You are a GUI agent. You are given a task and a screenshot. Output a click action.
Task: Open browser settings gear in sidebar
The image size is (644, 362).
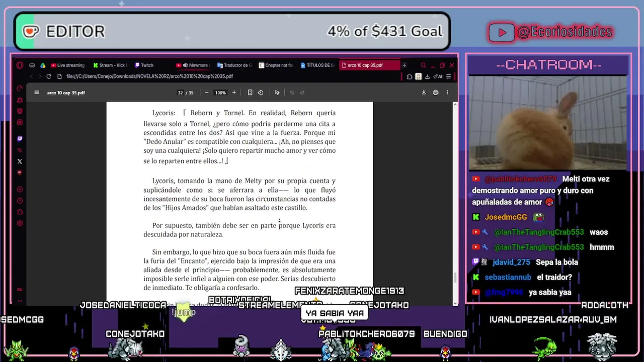tap(20, 223)
